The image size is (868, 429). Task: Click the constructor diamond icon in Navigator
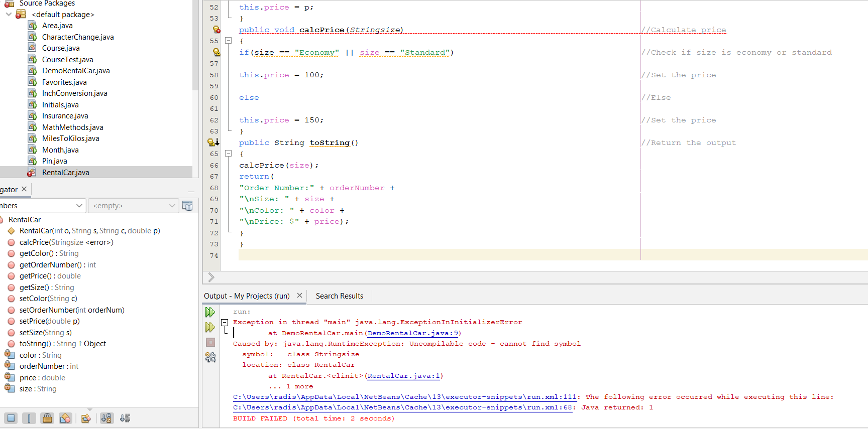[x=11, y=231]
